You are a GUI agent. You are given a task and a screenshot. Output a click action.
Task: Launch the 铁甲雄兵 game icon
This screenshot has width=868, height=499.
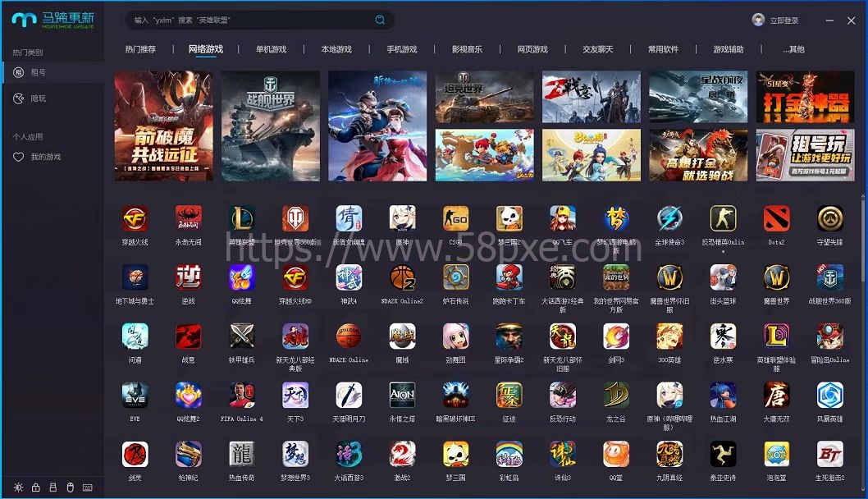(x=242, y=336)
